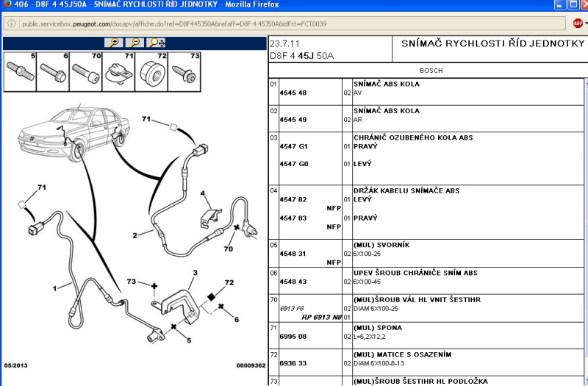The height and width of the screenshot is (386, 588).
Task: Select socket screw thumbnail number 70
Action: [x=85, y=71]
